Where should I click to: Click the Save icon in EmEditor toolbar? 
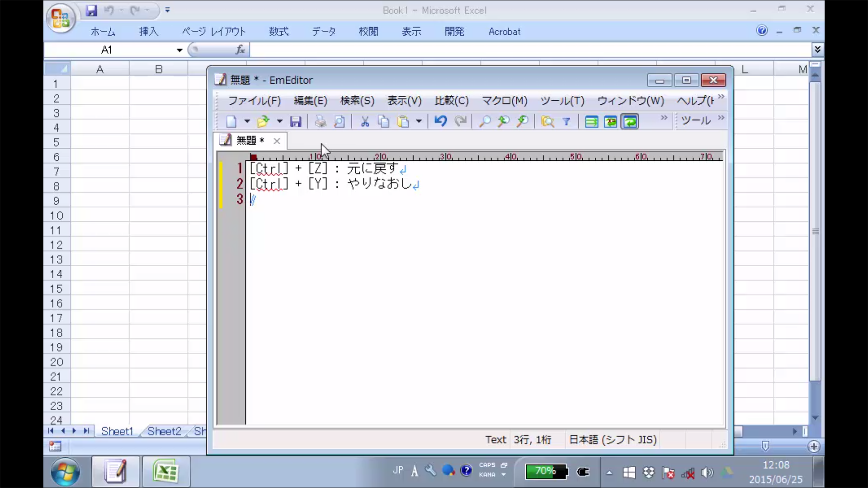[296, 122]
